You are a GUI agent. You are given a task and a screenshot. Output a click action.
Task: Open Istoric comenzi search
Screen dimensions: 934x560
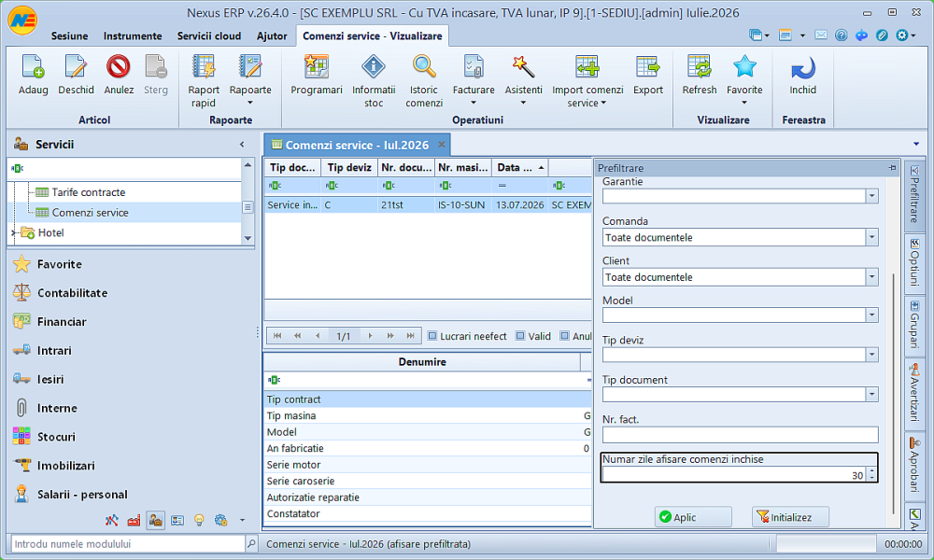point(424,81)
